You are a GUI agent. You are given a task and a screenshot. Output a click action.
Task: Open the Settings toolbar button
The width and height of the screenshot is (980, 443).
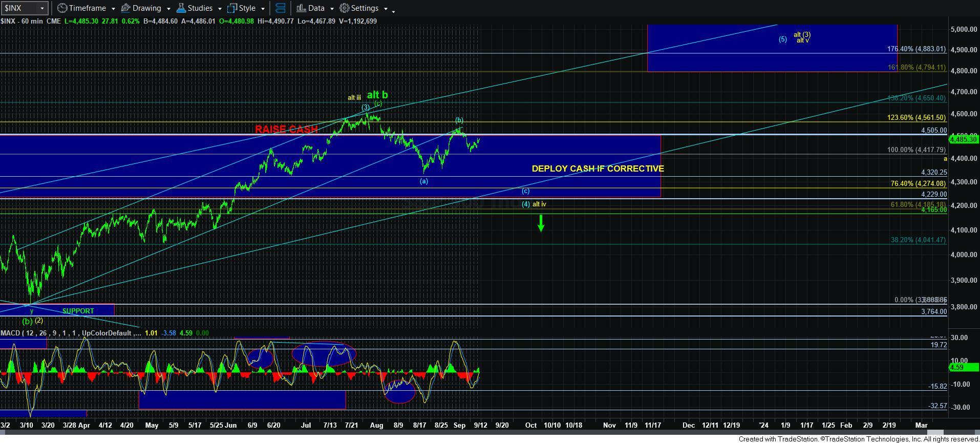(x=359, y=8)
